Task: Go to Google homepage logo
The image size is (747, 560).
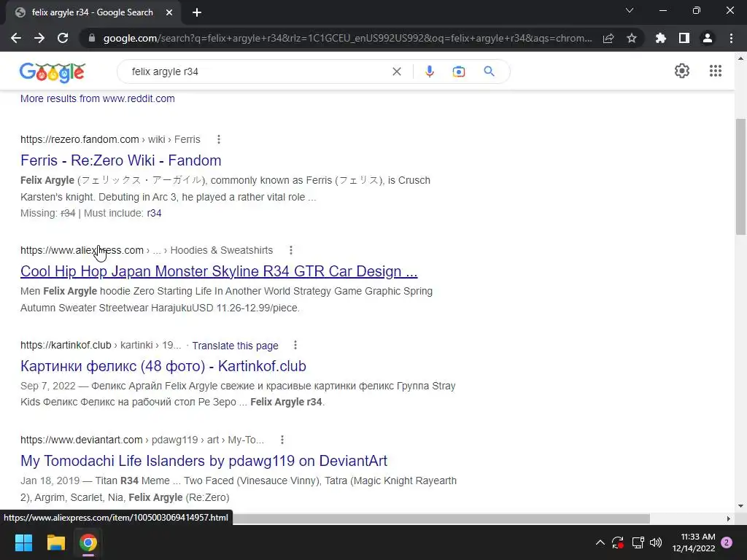Action: point(53,72)
